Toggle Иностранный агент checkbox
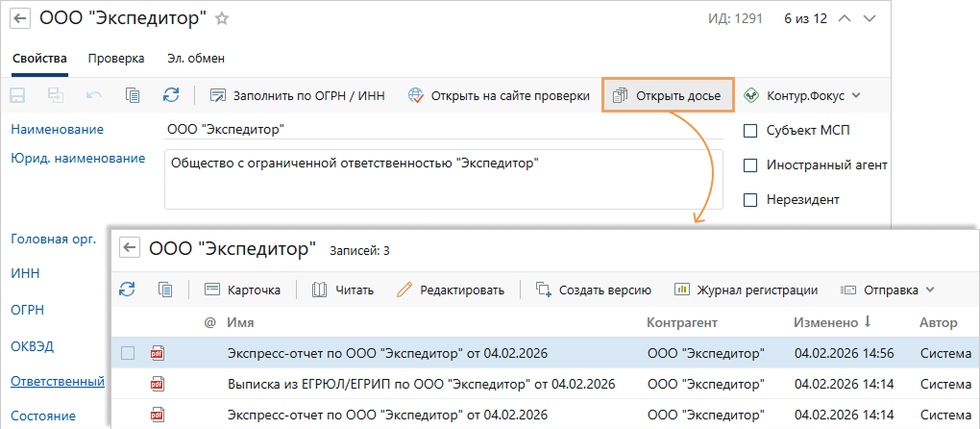This screenshot has height=429, width=980. 751,165
